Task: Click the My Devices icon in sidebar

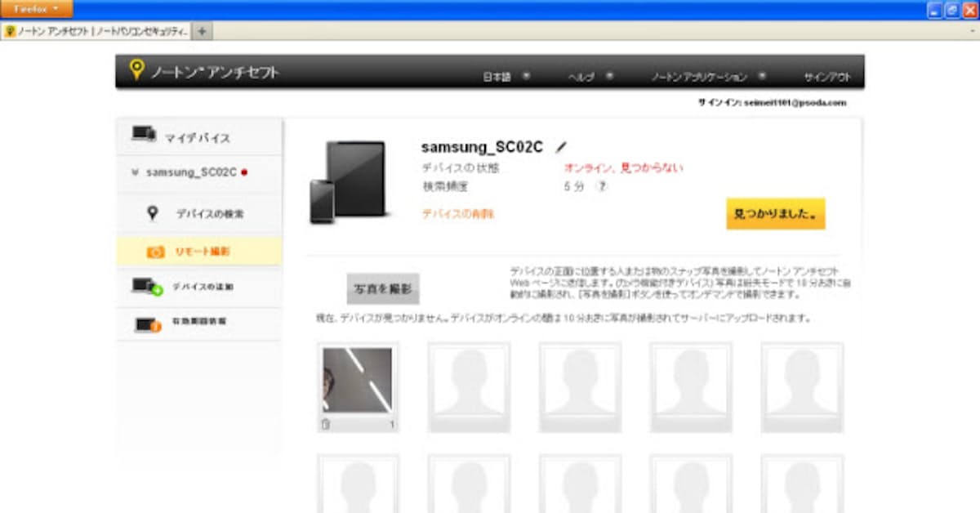Action: click(144, 136)
